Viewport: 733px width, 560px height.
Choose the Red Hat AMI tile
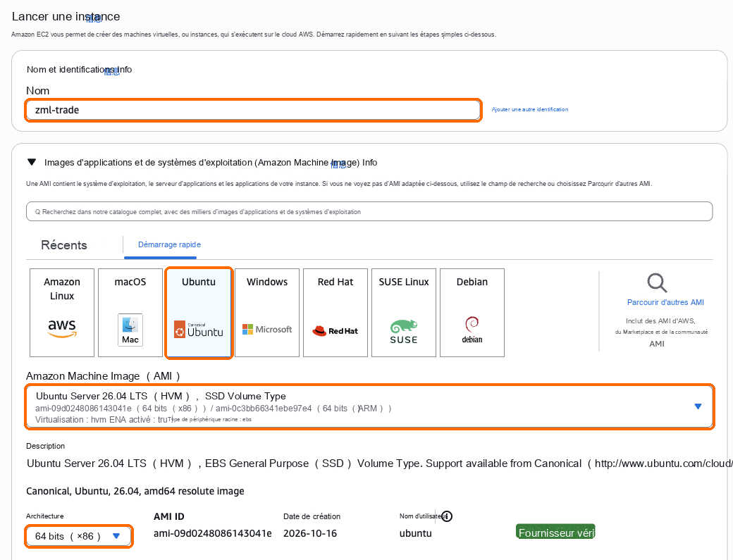coord(335,313)
